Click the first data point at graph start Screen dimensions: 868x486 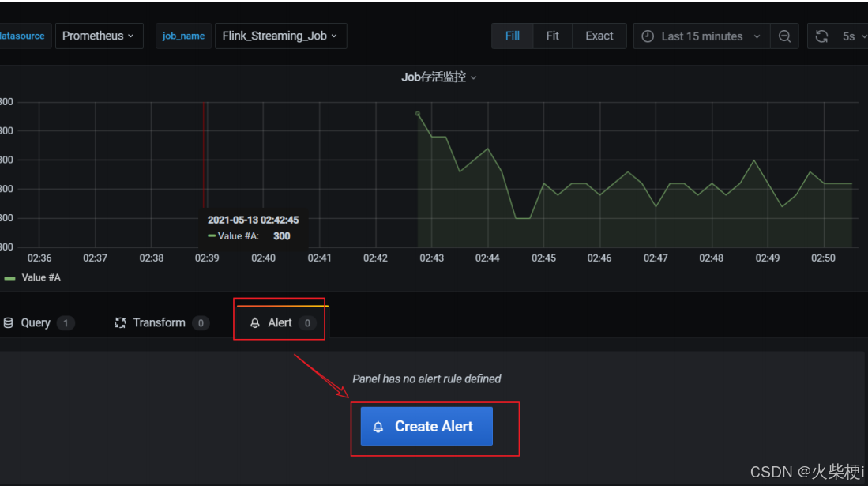(418, 114)
